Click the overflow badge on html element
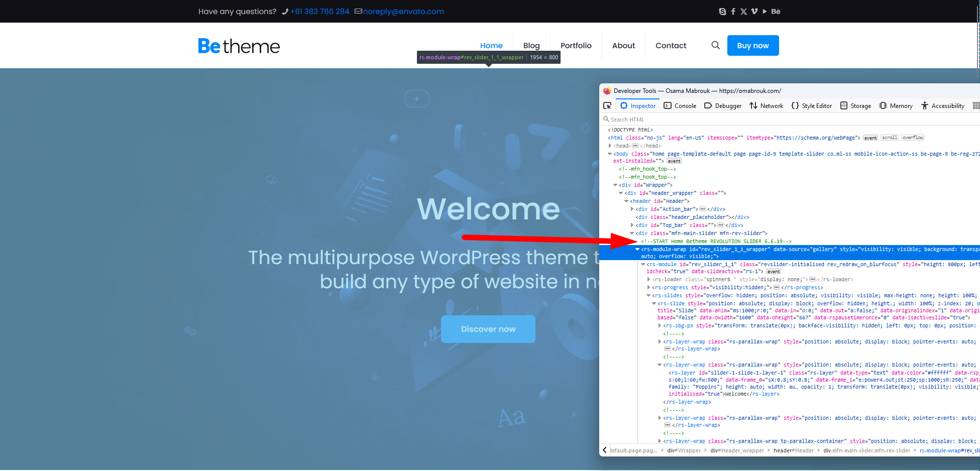The height and width of the screenshot is (471, 980). (913, 138)
